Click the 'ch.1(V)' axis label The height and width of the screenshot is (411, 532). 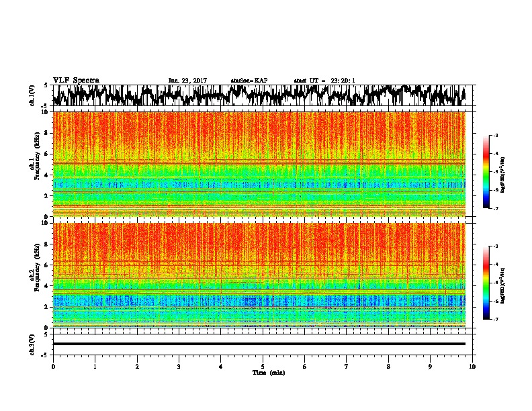coord(32,95)
